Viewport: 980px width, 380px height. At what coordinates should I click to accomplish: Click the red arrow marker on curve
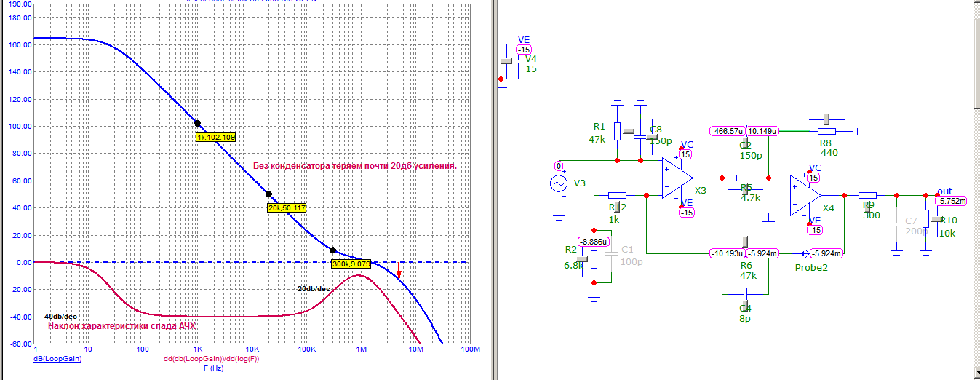[x=399, y=270]
